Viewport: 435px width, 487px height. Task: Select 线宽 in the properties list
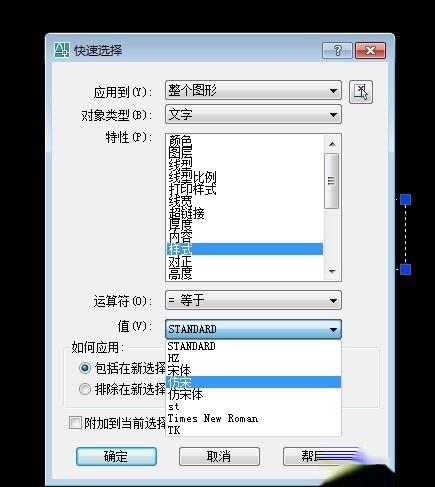click(244, 201)
